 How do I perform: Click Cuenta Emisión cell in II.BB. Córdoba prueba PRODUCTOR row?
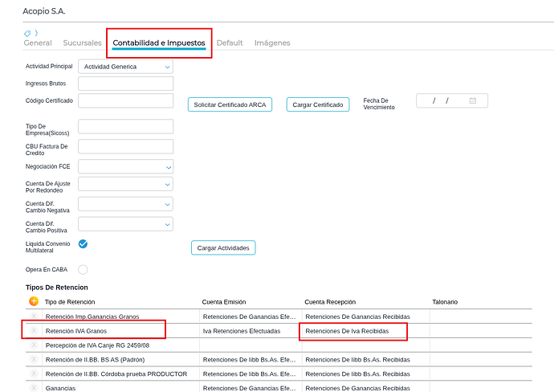(251, 374)
